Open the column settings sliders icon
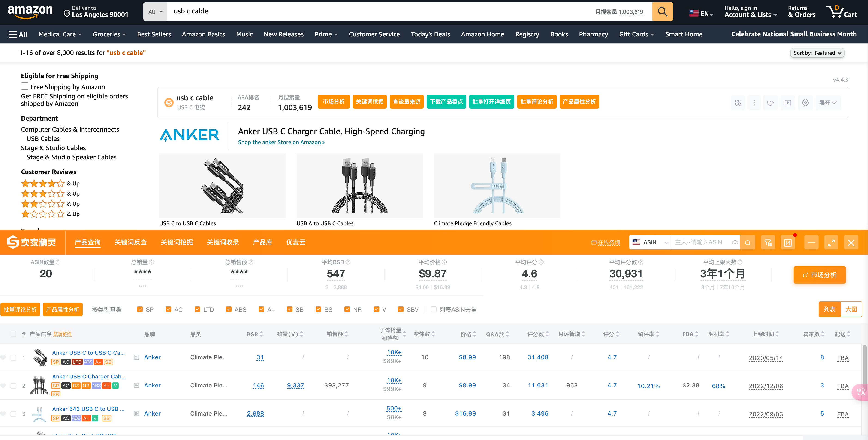Screen dimensions: 868x440 [x=788, y=242]
